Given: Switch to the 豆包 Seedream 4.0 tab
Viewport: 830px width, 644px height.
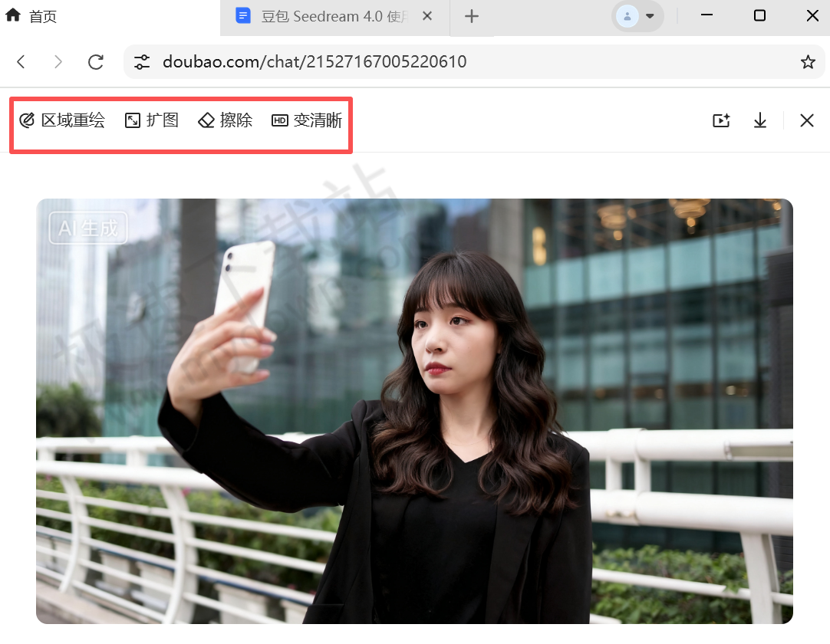Looking at the screenshot, I should [x=322, y=15].
